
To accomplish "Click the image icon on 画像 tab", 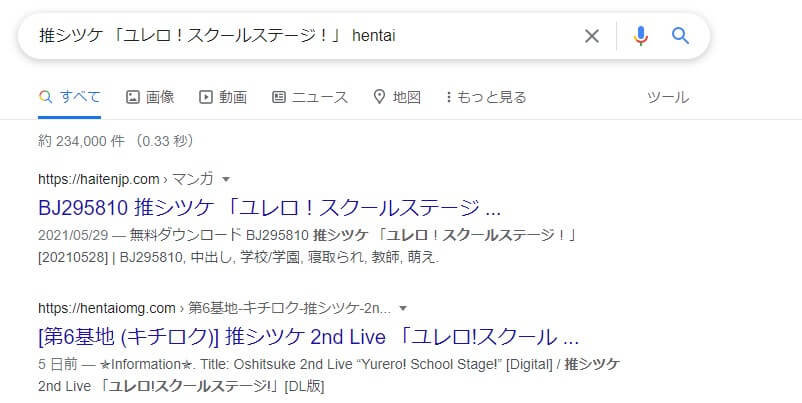I will [x=133, y=97].
